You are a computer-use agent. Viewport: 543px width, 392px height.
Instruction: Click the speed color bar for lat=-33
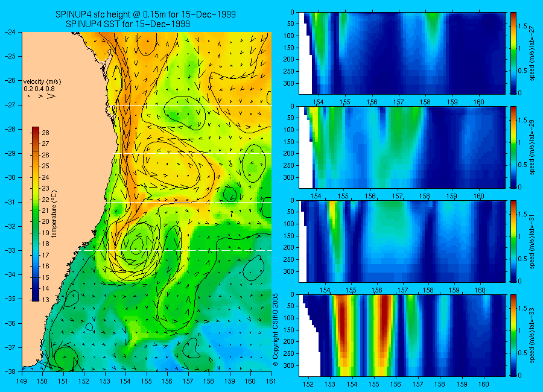pyautogui.click(x=513, y=335)
